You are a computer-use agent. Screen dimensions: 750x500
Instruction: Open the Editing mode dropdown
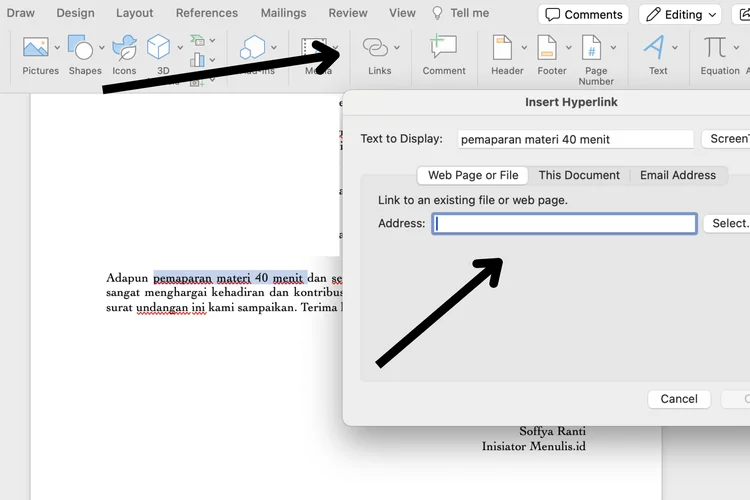(x=681, y=14)
